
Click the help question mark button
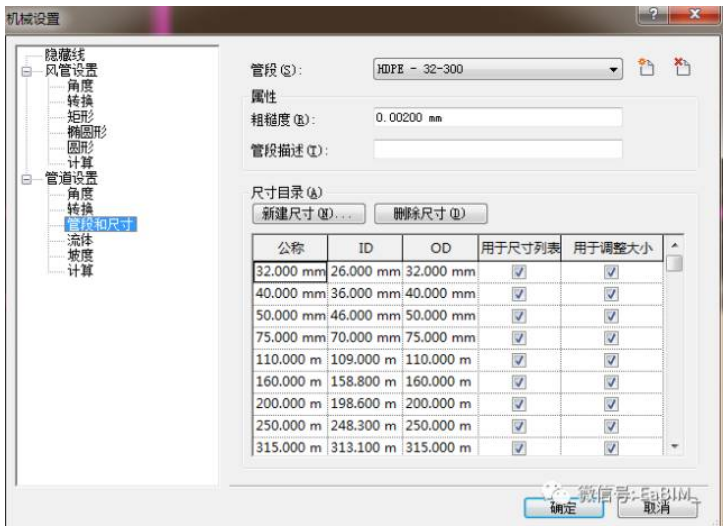(653, 15)
